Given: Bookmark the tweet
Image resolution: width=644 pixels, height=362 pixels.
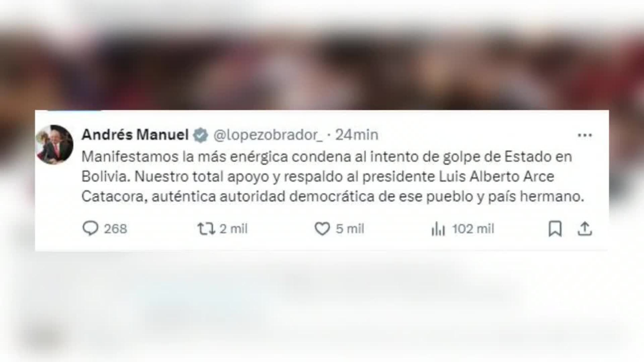Looking at the screenshot, I should (555, 229).
